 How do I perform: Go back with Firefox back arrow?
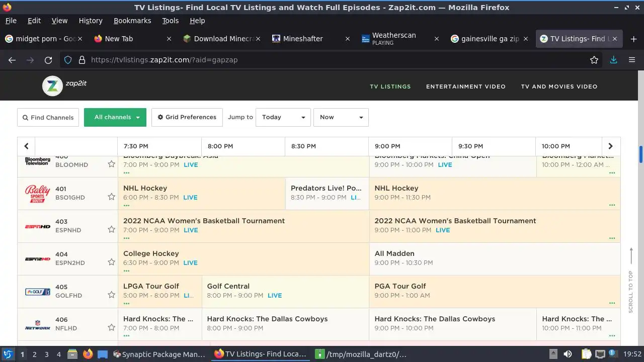click(x=12, y=60)
